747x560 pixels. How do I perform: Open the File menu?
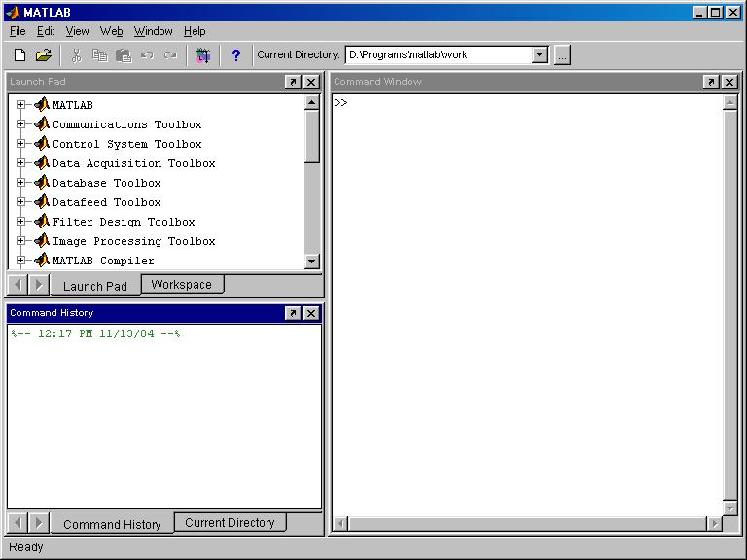pyautogui.click(x=18, y=31)
